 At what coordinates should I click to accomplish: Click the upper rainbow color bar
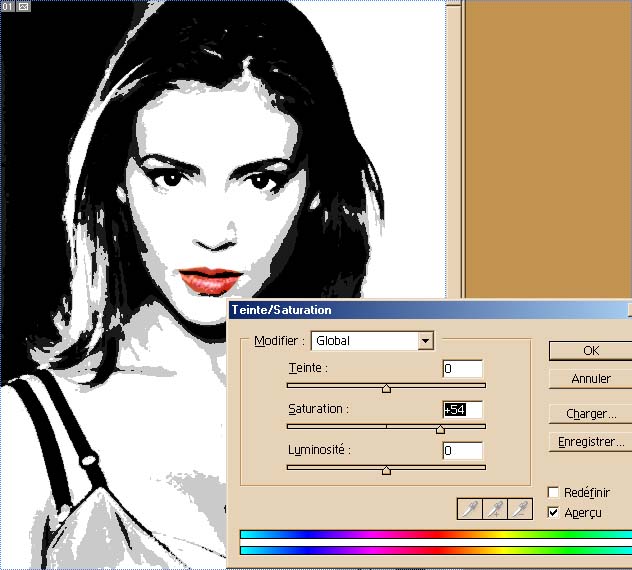pyautogui.click(x=435, y=535)
